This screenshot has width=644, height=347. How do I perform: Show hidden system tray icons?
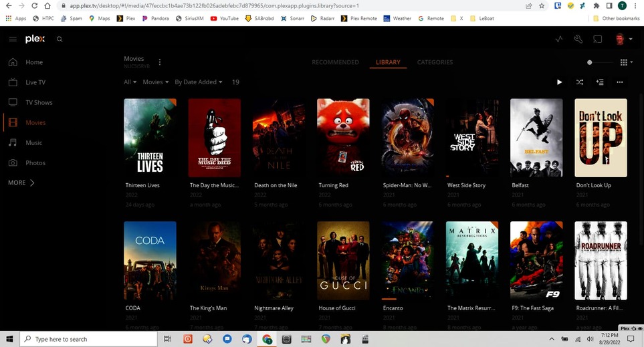pyautogui.click(x=552, y=339)
